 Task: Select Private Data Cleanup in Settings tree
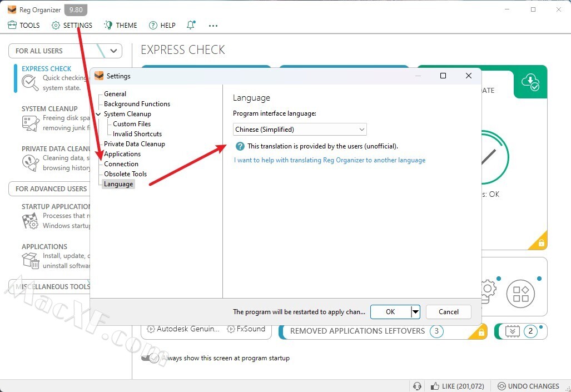tap(135, 144)
